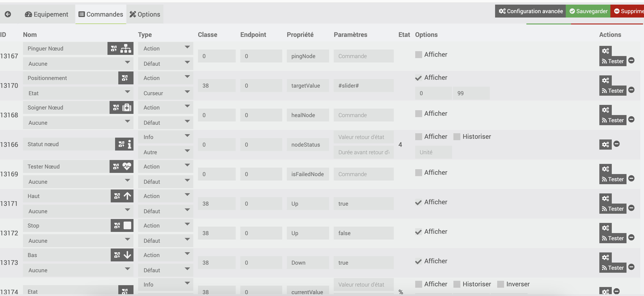644x296 pixels.
Task: Remove the Statut nœud command with minus icon
Action: point(617,144)
